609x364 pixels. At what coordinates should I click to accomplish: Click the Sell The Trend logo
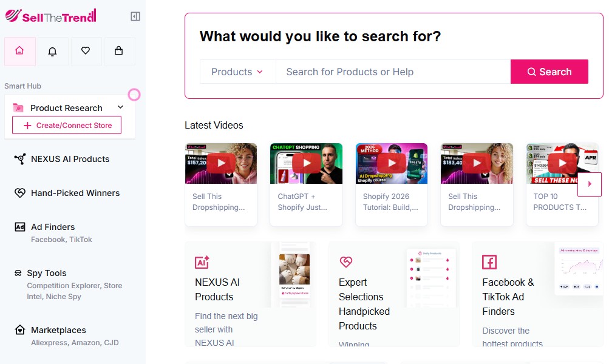52,16
